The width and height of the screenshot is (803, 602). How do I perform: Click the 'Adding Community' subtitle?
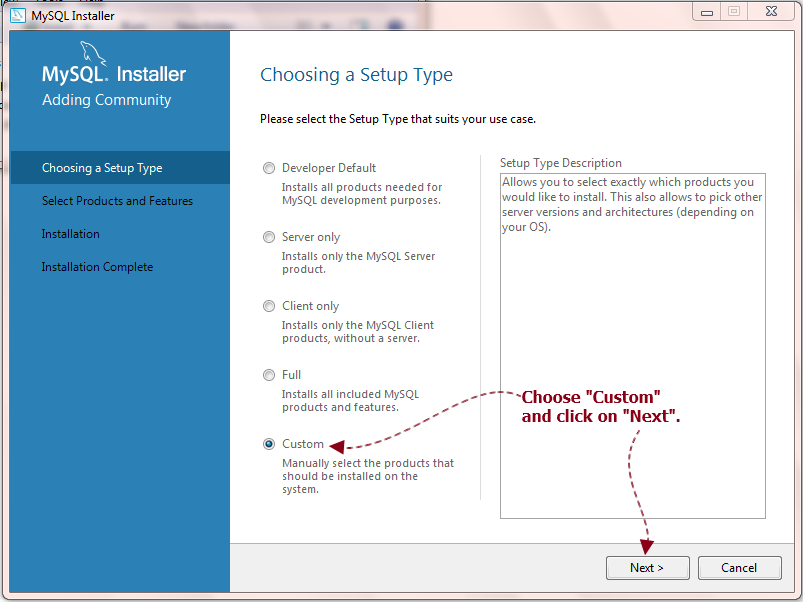(107, 100)
